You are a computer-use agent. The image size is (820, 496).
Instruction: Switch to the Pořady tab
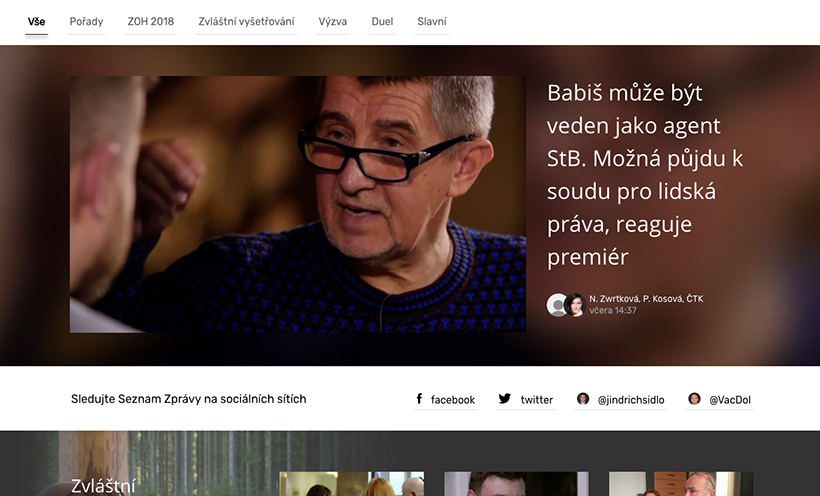86,22
